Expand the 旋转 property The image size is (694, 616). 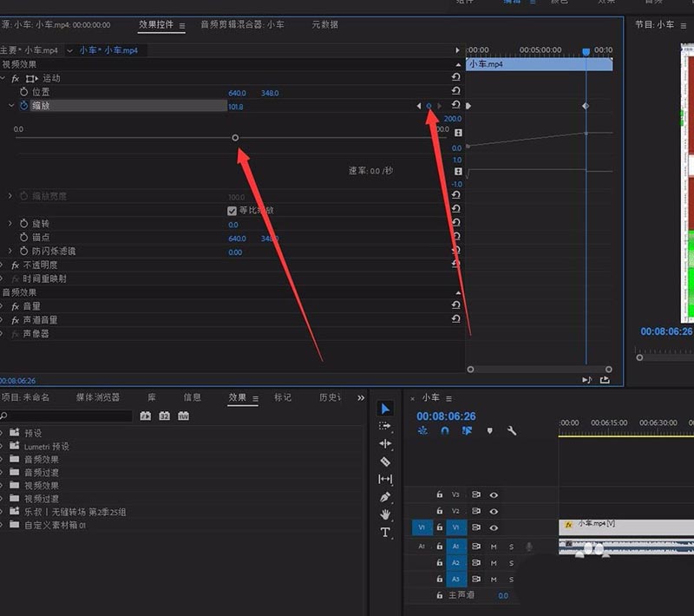[x=10, y=224]
